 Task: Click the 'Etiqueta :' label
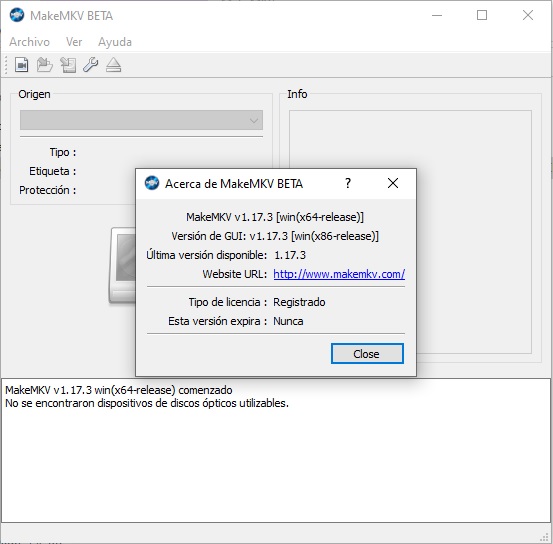tap(53, 171)
